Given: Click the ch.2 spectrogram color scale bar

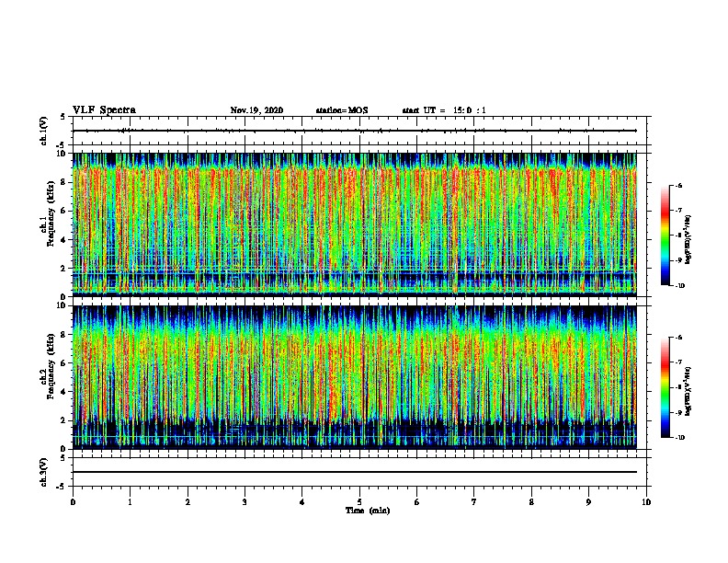Looking at the screenshot, I should [x=665, y=387].
